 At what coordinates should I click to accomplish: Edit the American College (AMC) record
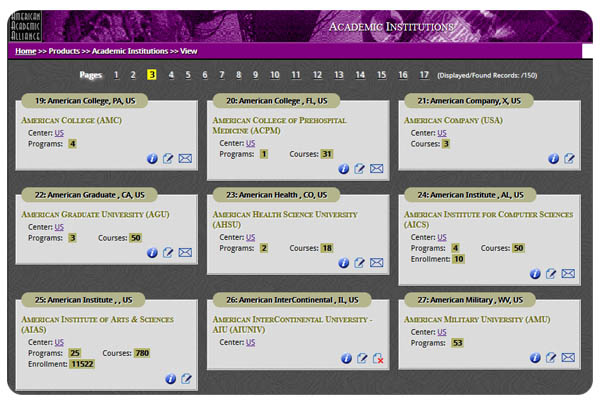[x=168, y=158]
